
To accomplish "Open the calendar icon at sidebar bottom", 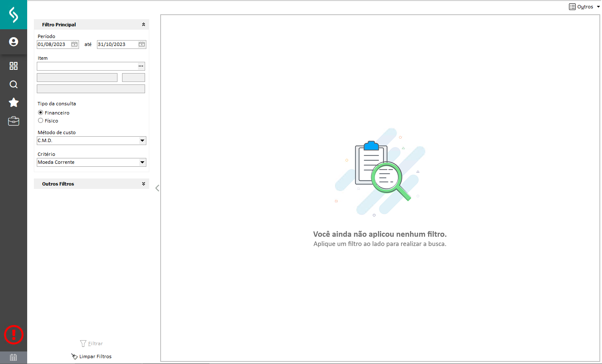I will pos(13,358).
